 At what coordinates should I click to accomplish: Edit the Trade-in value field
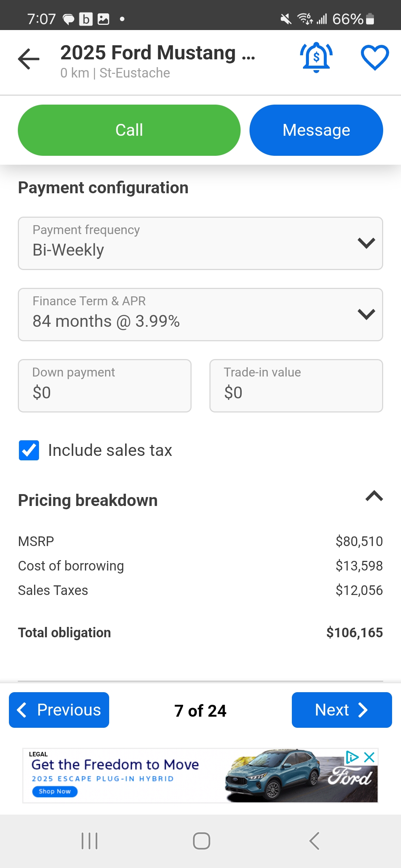pyautogui.click(x=296, y=386)
